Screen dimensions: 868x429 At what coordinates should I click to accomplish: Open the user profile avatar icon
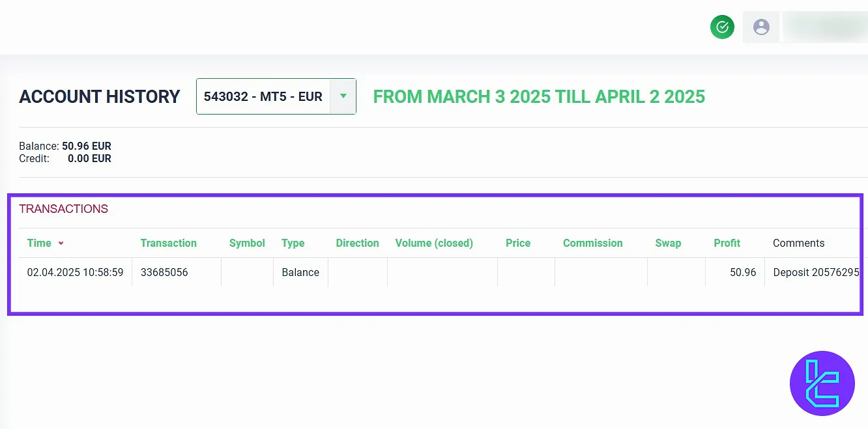pos(761,27)
